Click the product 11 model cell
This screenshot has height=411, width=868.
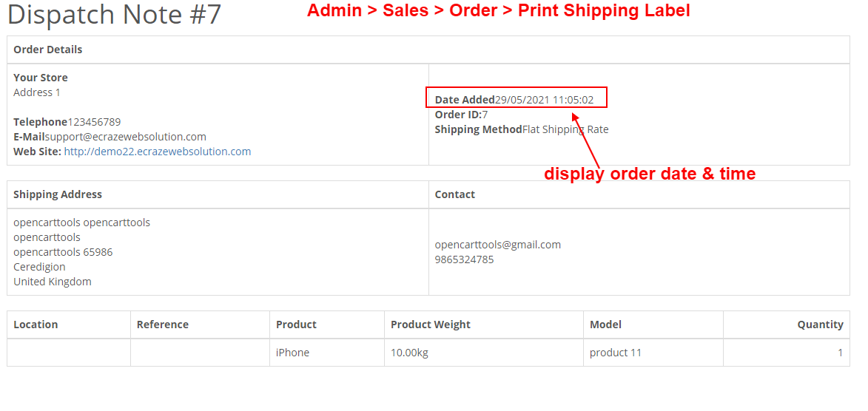[653, 353]
